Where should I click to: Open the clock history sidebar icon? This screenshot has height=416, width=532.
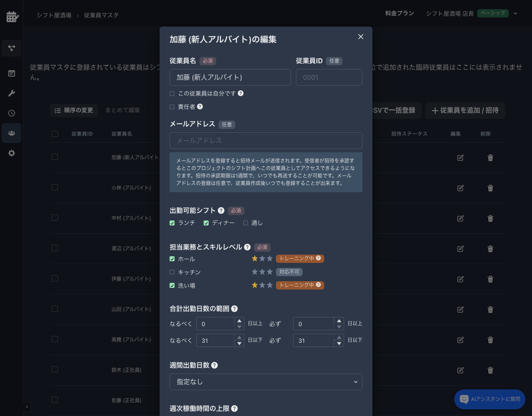click(12, 113)
